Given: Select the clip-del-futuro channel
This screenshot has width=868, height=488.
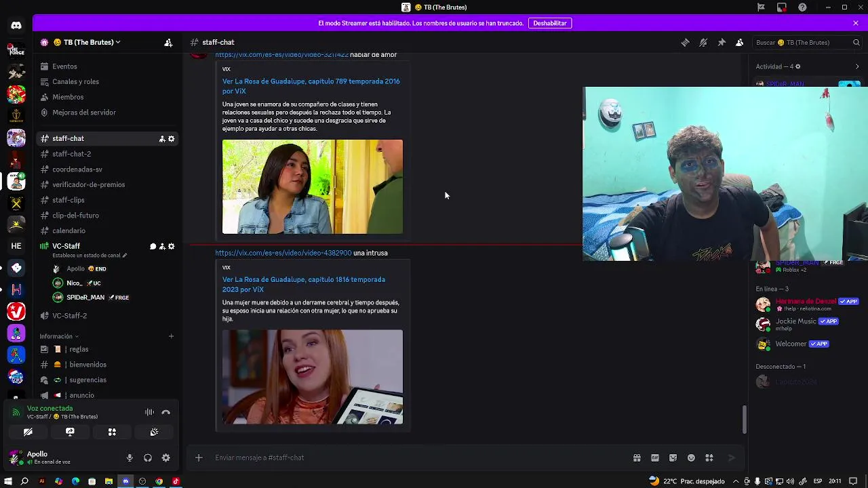Looking at the screenshot, I should coord(106,216).
